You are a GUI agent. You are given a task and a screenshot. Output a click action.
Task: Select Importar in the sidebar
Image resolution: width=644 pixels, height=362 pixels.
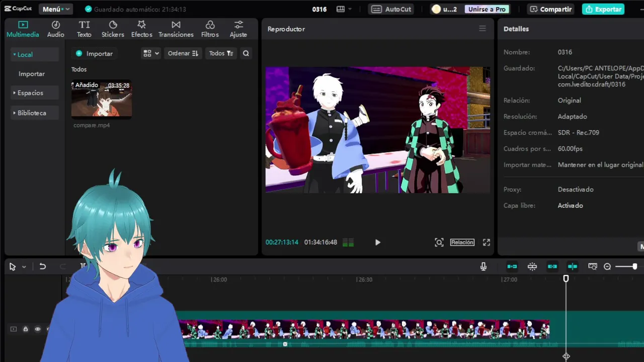tap(32, 73)
